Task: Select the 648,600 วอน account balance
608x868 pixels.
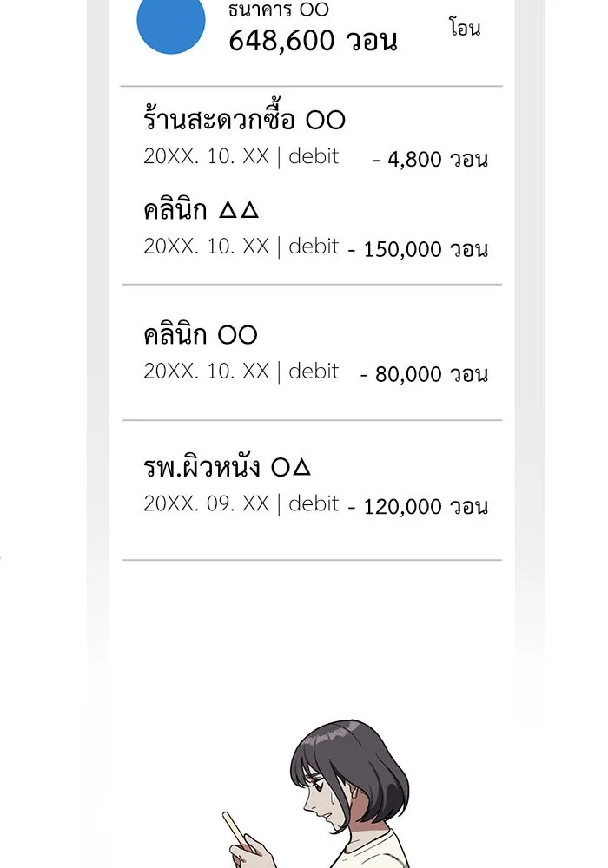Action: pyautogui.click(x=313, y=40)
